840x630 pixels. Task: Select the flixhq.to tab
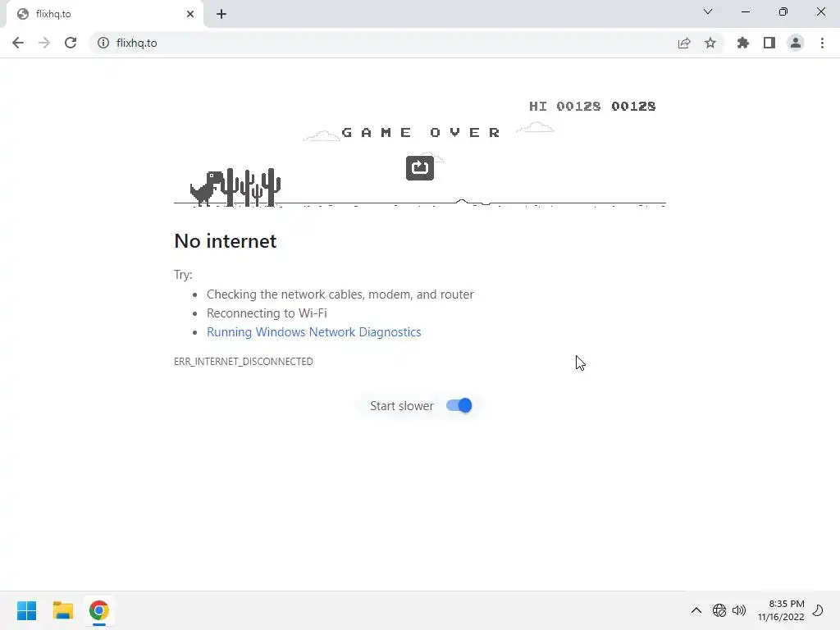point(105,14)
